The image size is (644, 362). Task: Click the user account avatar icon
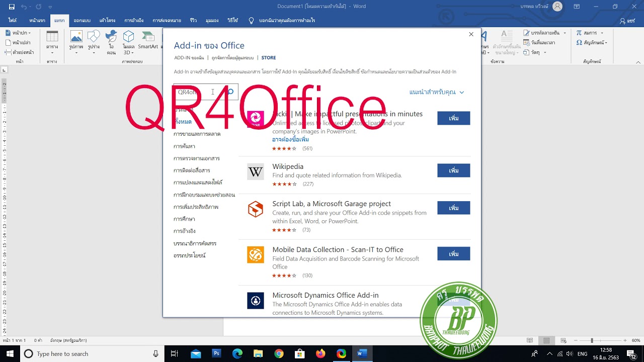pos(557,7)
